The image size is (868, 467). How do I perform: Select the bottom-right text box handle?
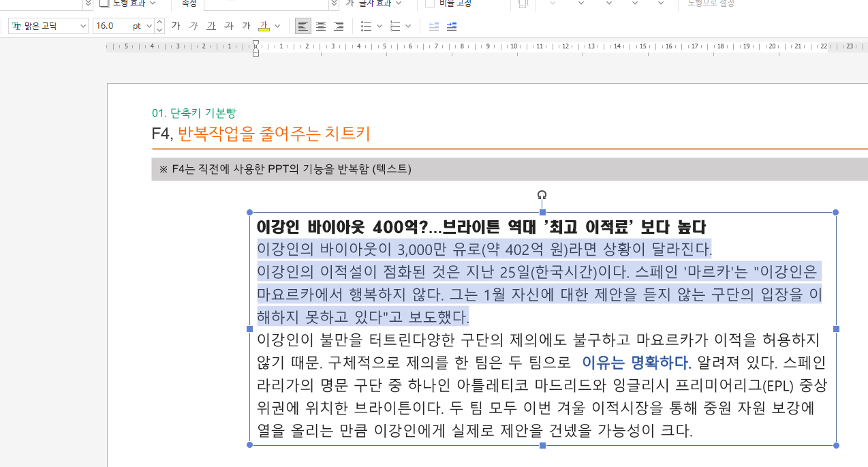tap(836, 445)
